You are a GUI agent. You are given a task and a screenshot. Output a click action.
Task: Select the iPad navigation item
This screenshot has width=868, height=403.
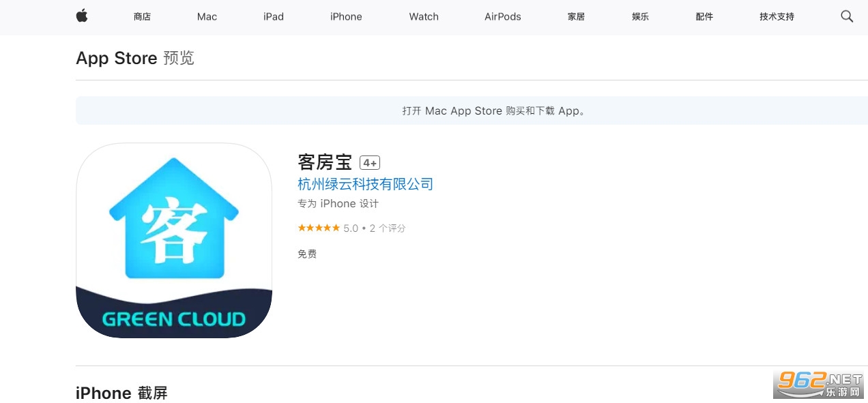pos(273,16)
